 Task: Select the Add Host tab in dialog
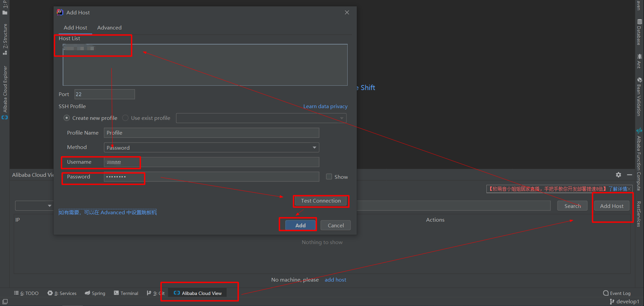click(75, 28)
